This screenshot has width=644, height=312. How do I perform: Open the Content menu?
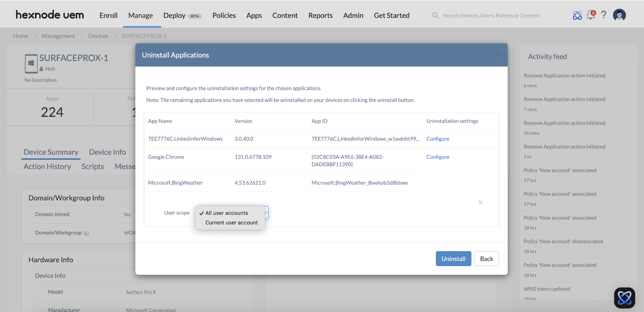click(x=285, y=15)
